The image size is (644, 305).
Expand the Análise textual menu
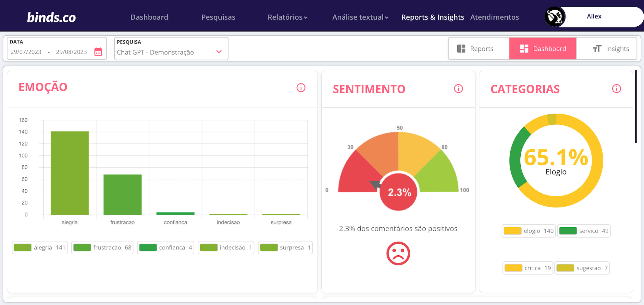point(360,17)
